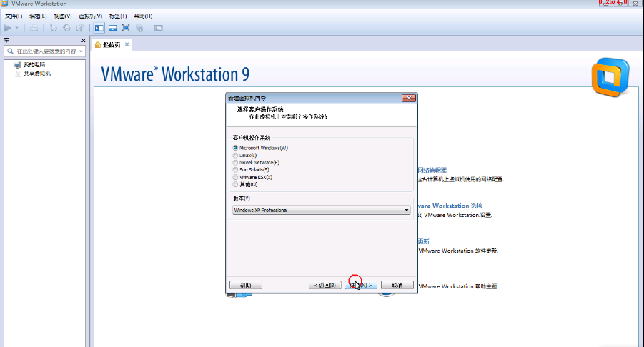The width and height of the screenshot is (644, 347).
Task: Open the Workstation 选项 link
Action: point(450,206)
